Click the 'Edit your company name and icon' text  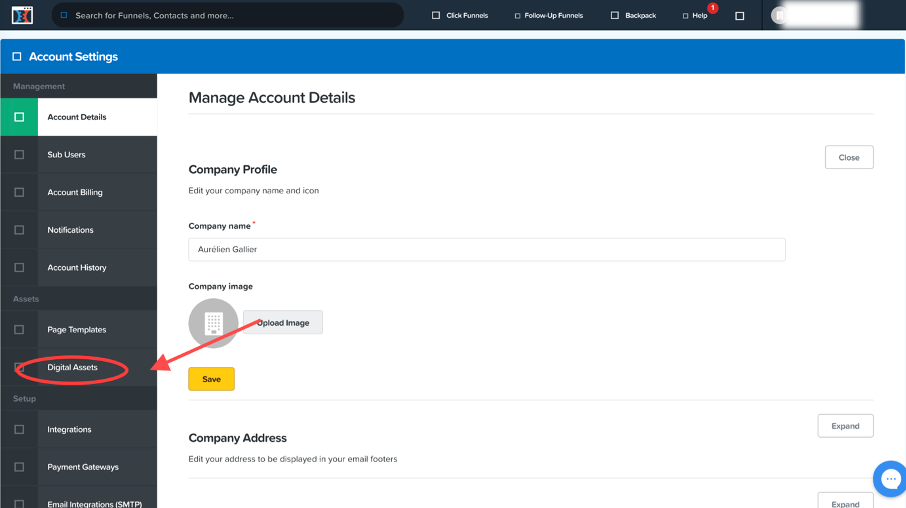[x=254, y=190]
